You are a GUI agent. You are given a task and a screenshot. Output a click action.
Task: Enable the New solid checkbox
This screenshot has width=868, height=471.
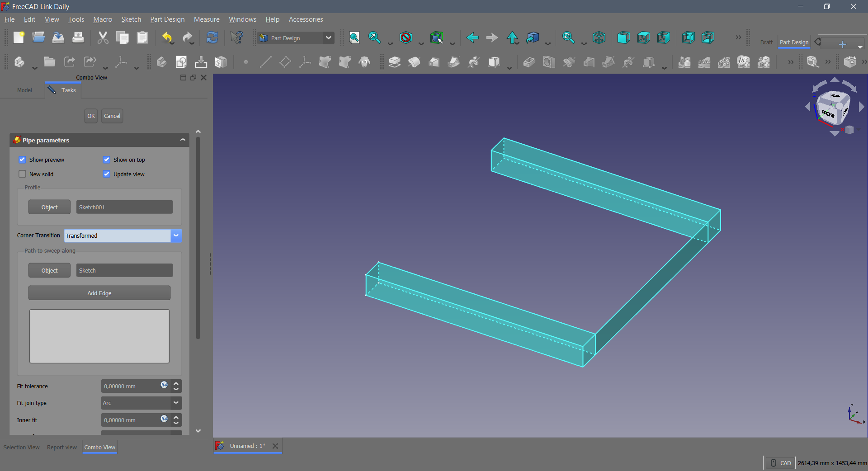[x=22, y=174]
